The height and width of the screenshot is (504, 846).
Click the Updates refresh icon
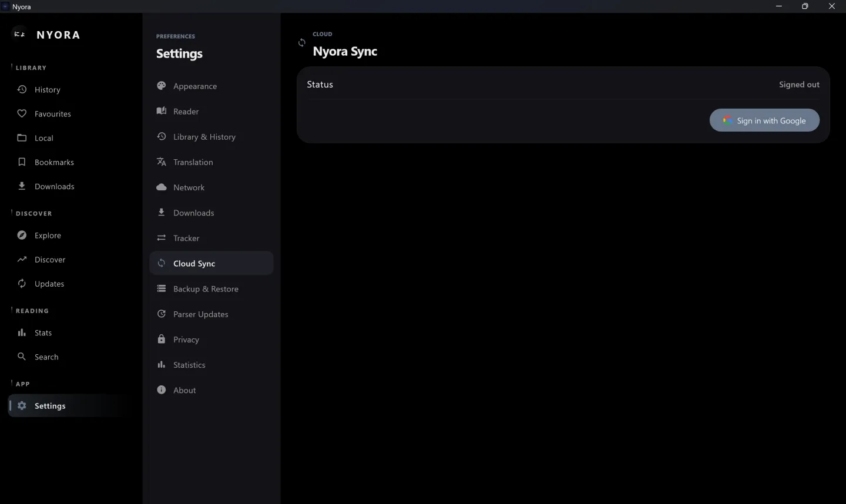(22, 283)
